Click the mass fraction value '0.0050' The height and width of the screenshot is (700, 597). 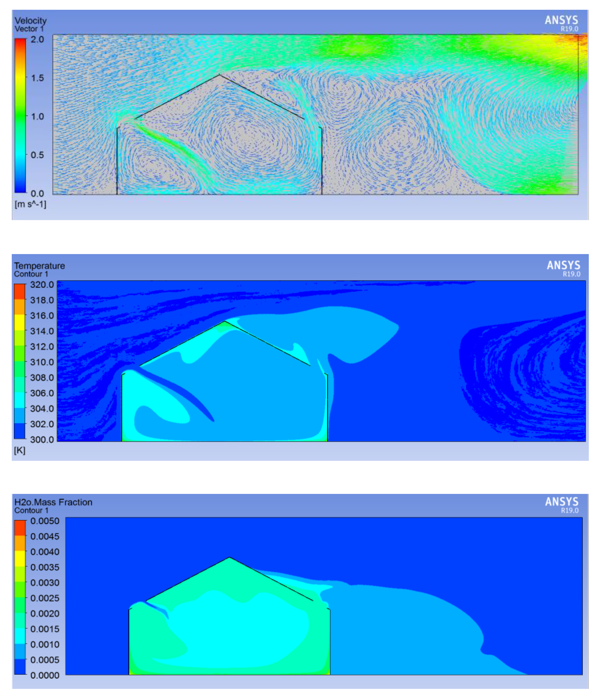point(45,521)
